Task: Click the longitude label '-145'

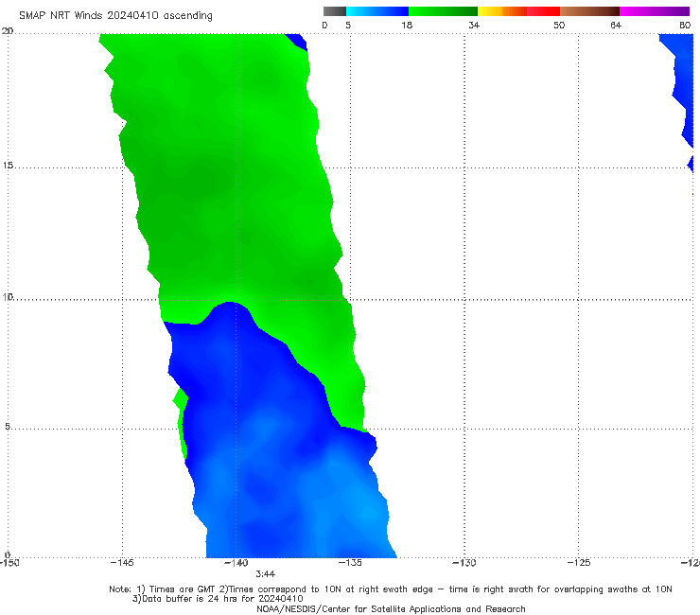Action: (x=122, y=563)
